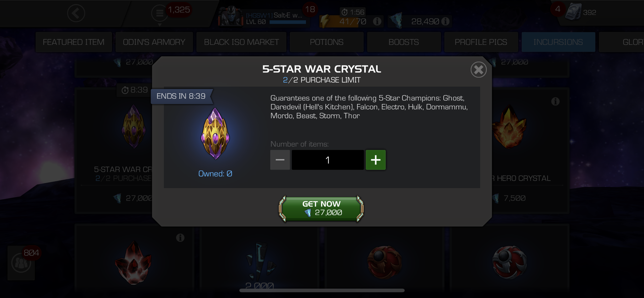The image size is (644, 298).
Task: Open the inventory stash icon
Action: point(574,12)
